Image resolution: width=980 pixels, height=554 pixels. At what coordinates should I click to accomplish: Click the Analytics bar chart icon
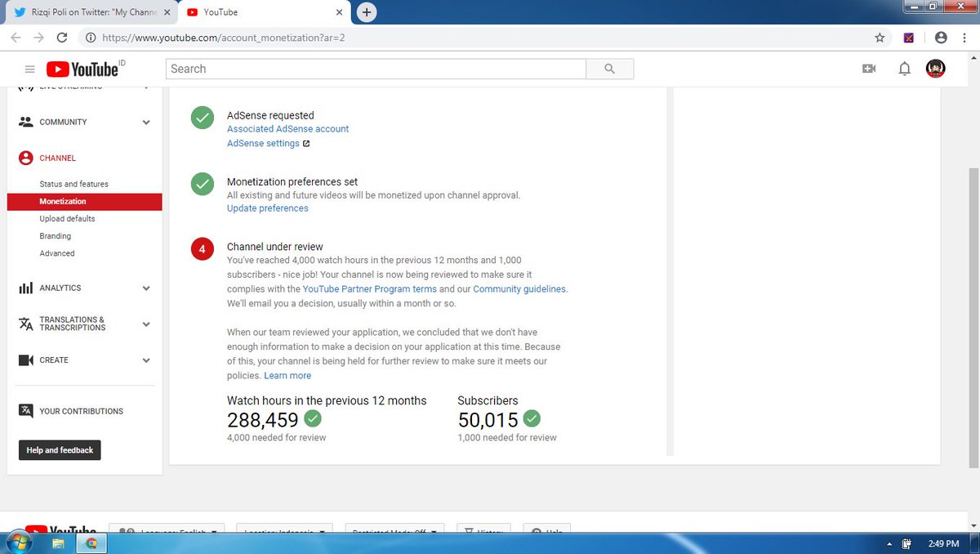click(25, 288)
